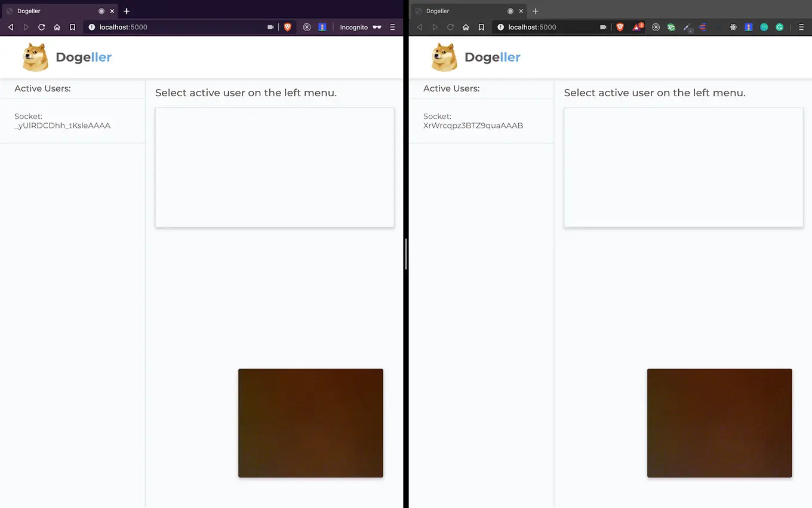Open the right browser's hamburger menu

pos(801,27)
